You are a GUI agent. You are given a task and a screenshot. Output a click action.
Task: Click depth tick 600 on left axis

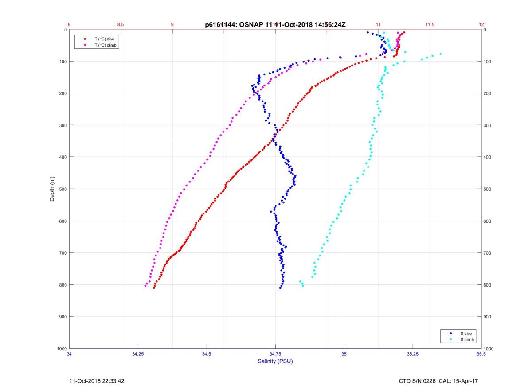click(x=63, y=221)
